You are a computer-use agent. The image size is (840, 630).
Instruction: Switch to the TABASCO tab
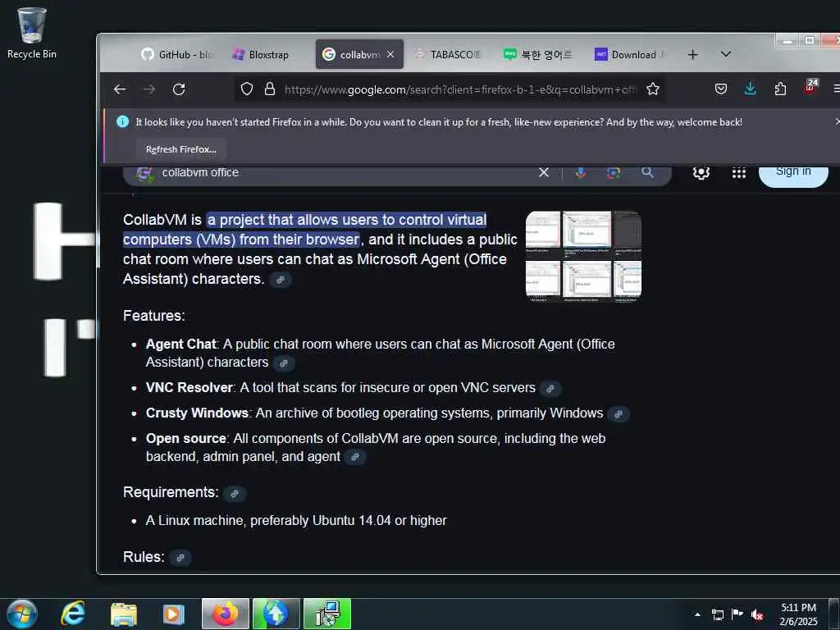click(x=449, y=55)
